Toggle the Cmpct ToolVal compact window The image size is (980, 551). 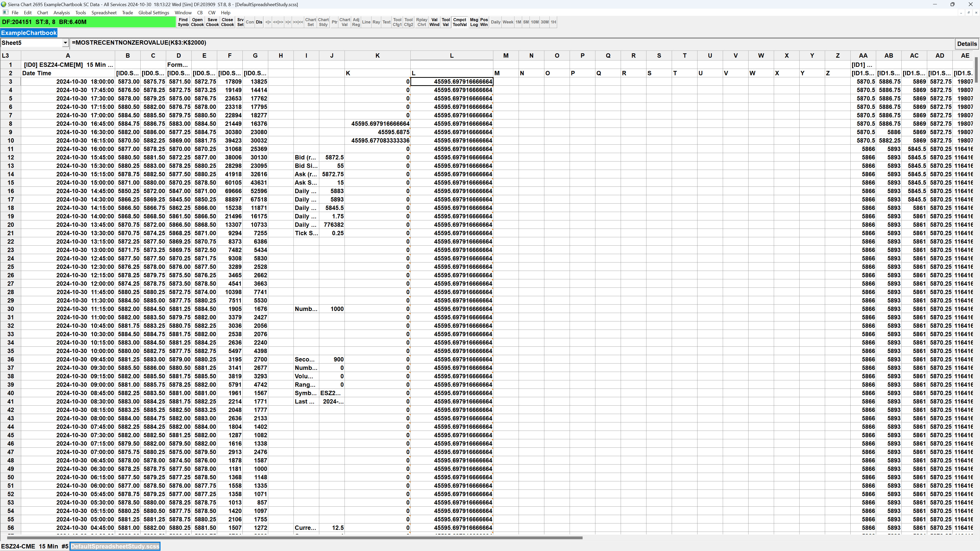(x=460, y=22)
